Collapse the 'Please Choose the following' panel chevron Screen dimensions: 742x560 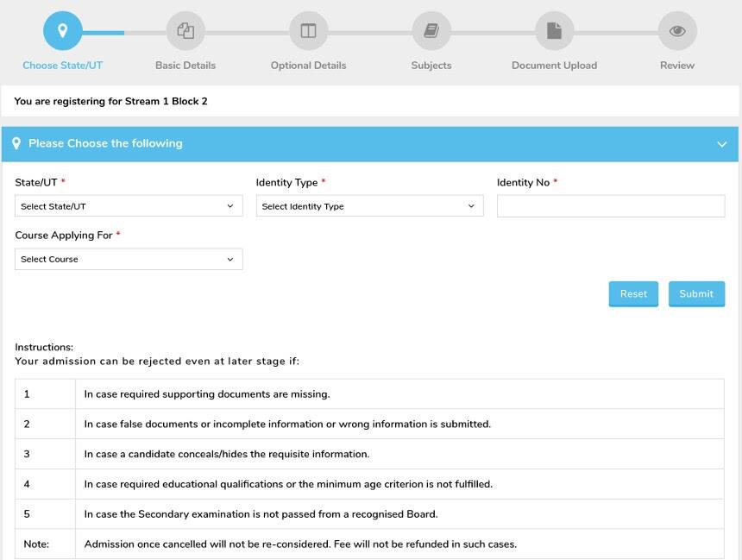[722, 144]
